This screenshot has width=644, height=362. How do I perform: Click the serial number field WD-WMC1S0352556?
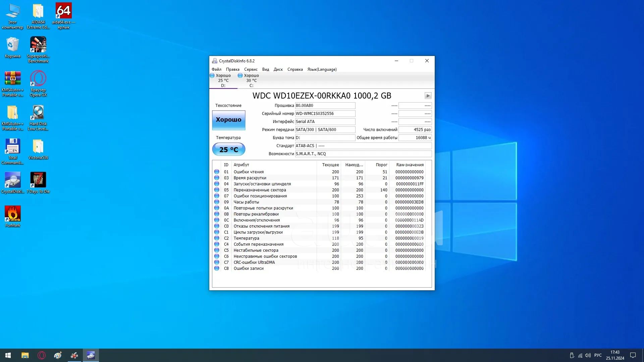[325, 114]
